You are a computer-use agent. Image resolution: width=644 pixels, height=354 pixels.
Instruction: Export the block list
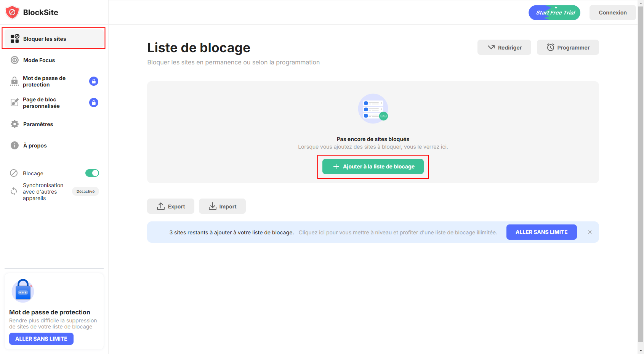171,206
